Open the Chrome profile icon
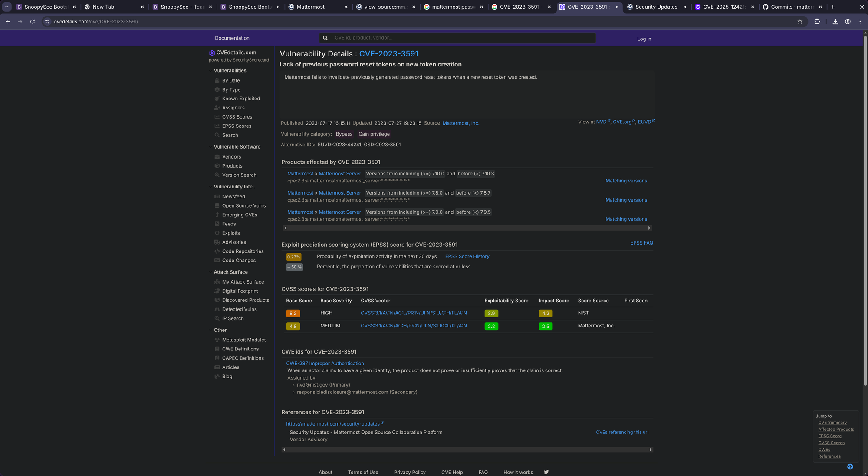This screenshot has width=868, height=476. (848, 21)
